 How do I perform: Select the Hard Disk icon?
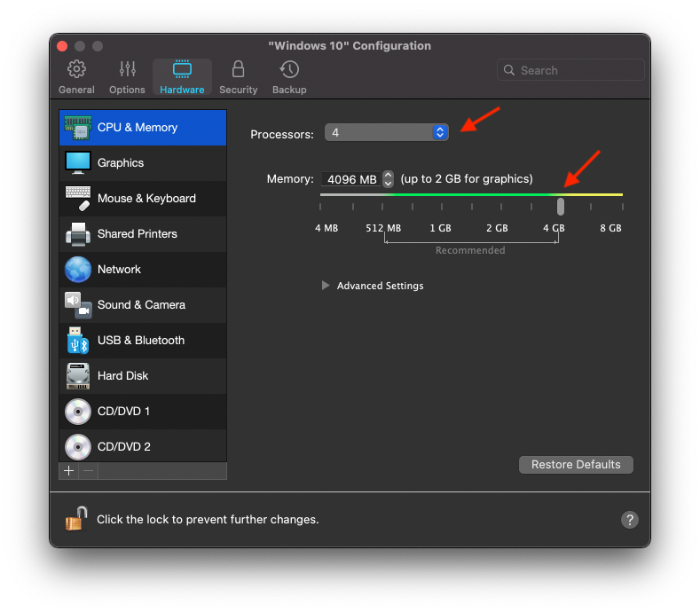78,376
